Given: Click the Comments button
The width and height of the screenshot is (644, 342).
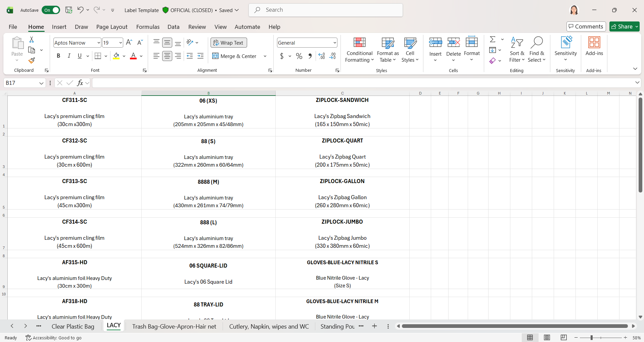Looking at the screenshot, I should pyautogui.click(x=586, y=26).
